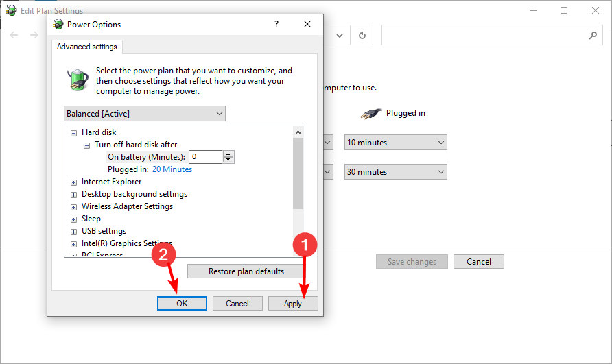612x364 pixels.
Task: Click Apply in Power Options
Action: pos(293,304)
